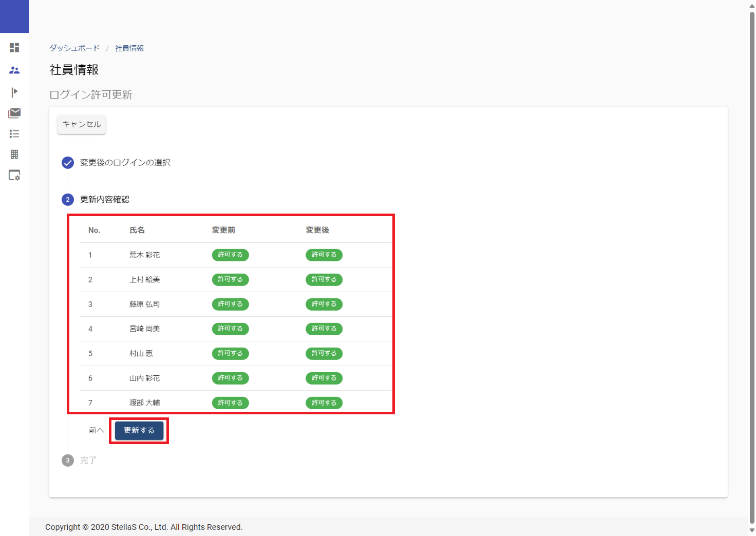Image resolution: width=756 pixels, height=536 pixels.
Task: Click step 3 完了 label
Action: pyautogui.click(x=88, y=461)
